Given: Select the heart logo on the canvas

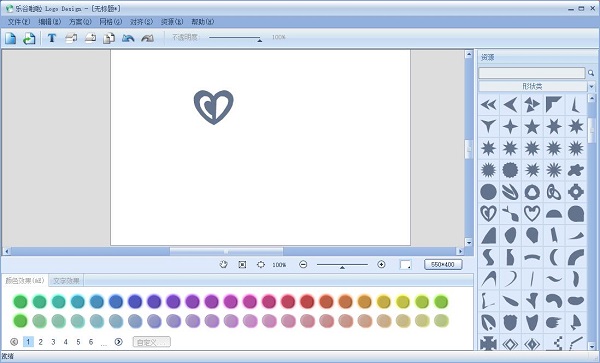Looking at the screenshot, I should [214, 107].
